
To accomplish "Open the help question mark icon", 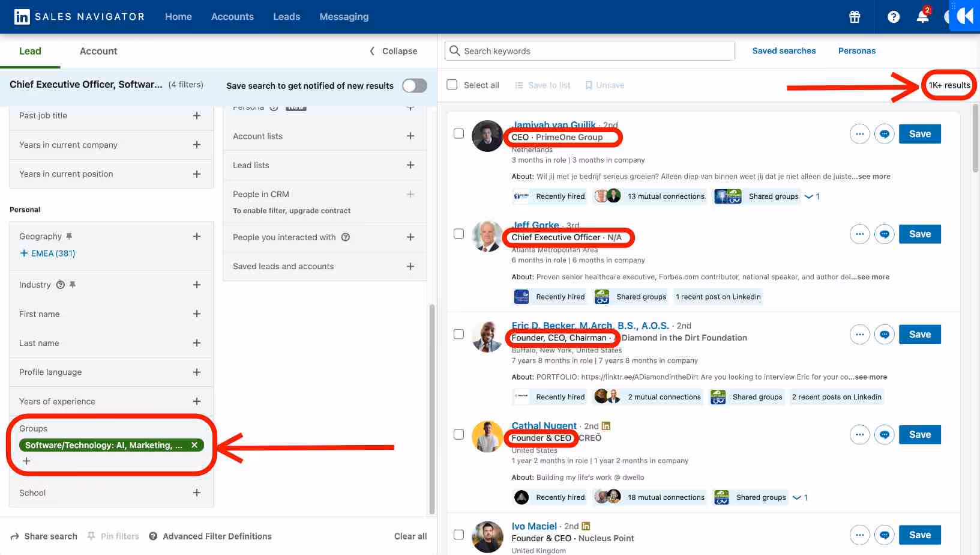I will 894,17.
